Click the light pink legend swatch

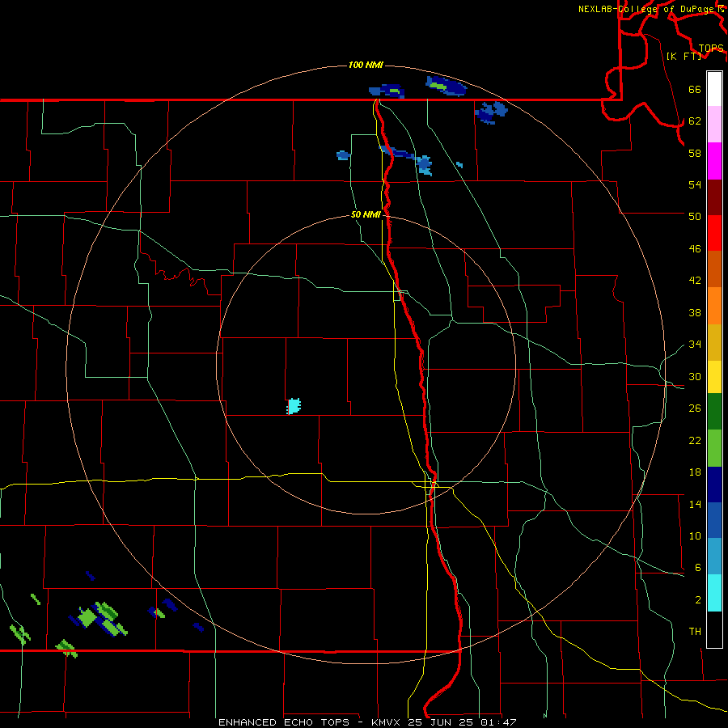(714, 125)
